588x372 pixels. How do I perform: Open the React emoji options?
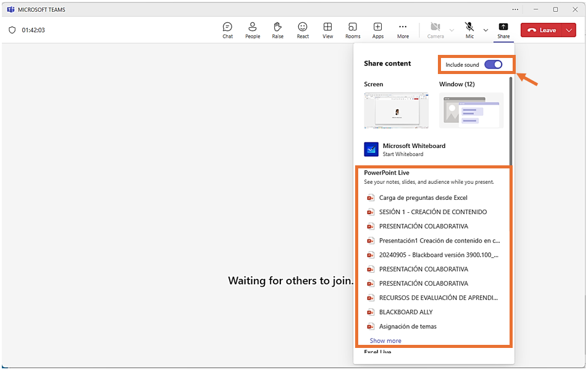[303, 30]
